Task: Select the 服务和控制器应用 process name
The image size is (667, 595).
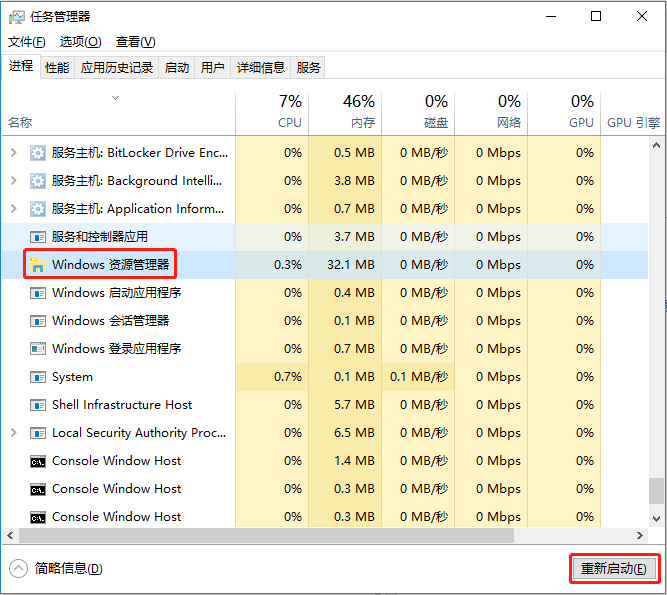Action: 100,237
